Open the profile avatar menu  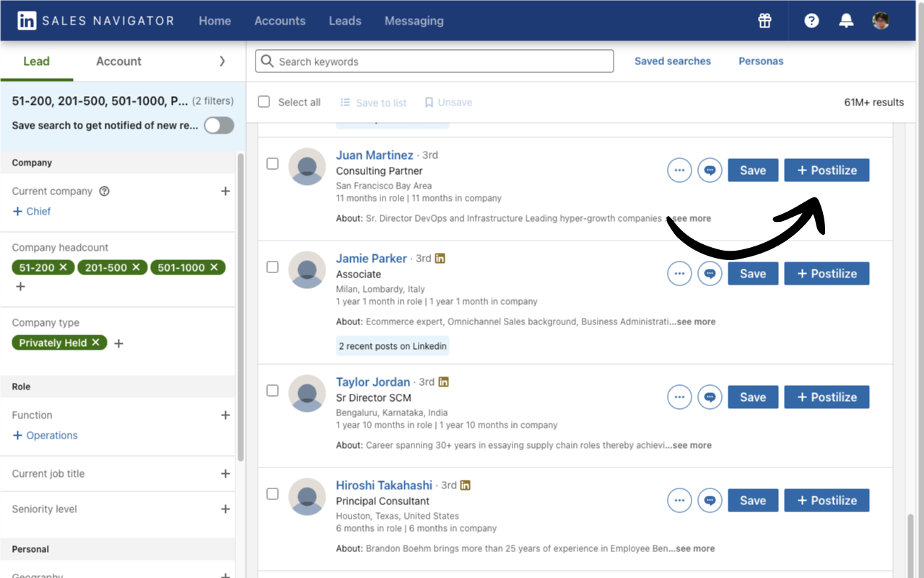880,21
